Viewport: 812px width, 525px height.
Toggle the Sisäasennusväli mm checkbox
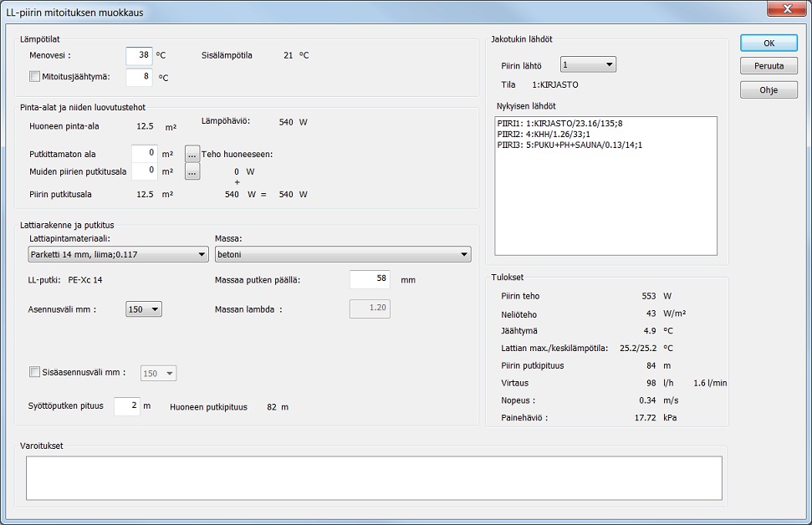(x=34, y=372)
